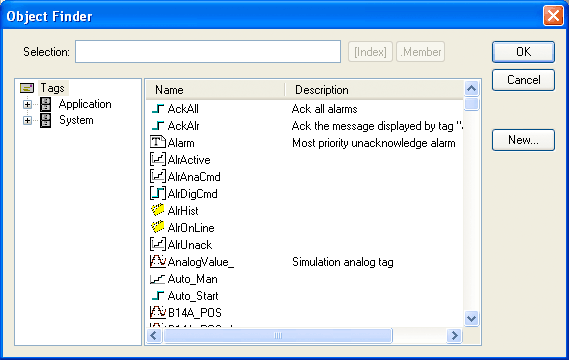This screenshot has height=360, width=569.
Task: Click the AlrUnack tag icon
Action: [158, 244]
